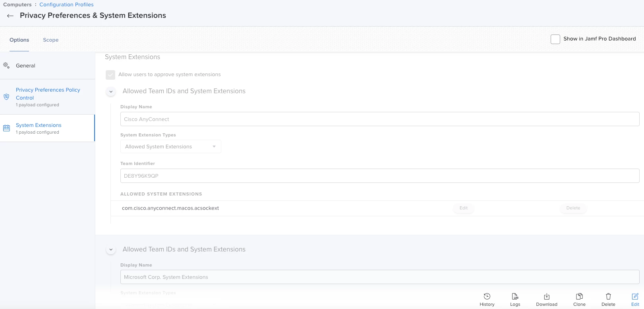Clone this configuration profile

(579, 296)
